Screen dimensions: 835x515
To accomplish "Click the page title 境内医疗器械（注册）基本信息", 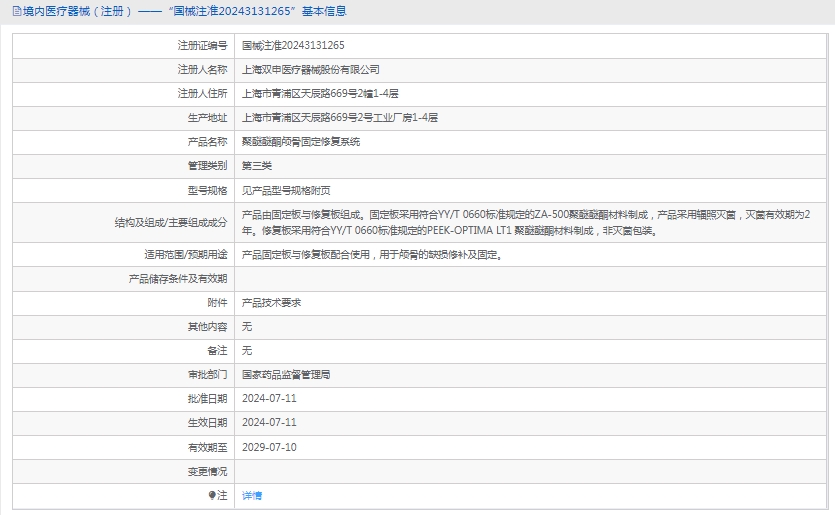I will click(180, 12).
